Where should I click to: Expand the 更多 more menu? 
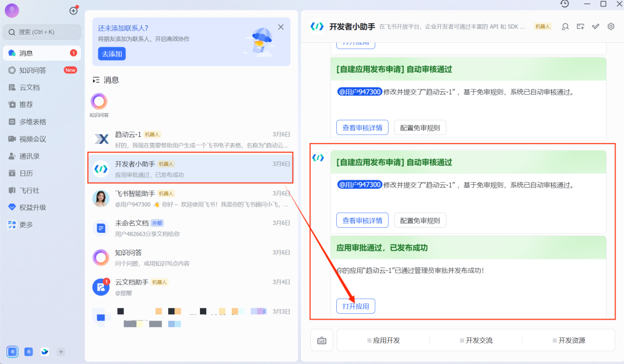(42, 224)
